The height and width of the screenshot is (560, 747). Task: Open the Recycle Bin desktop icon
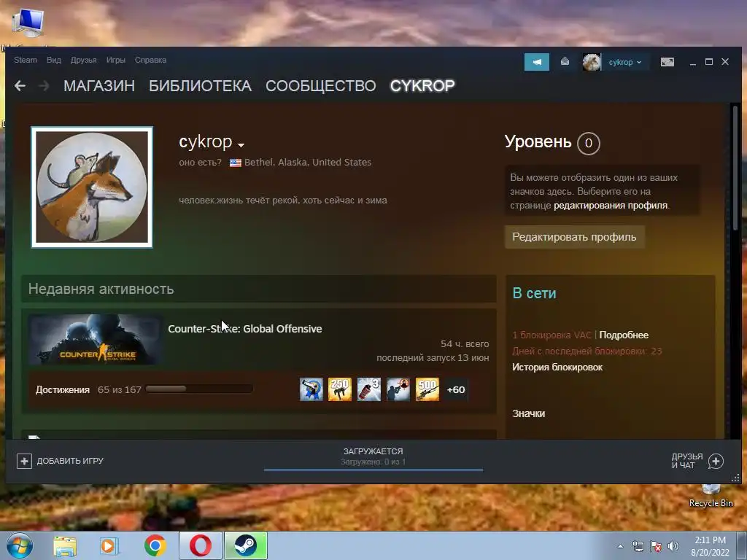pos(711,496)
